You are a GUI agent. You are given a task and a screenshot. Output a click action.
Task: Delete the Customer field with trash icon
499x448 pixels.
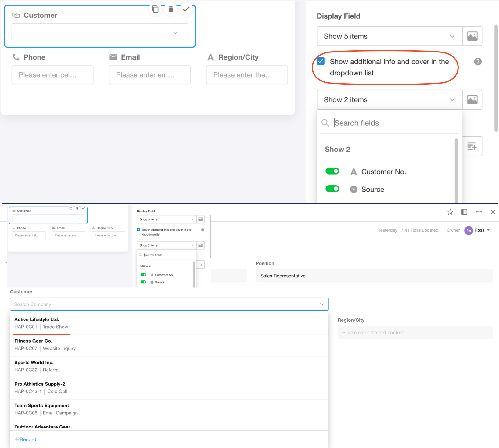click(x=171, y=9)
